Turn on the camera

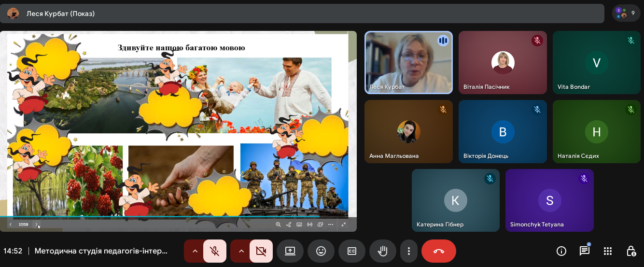(x=261, y=251)
